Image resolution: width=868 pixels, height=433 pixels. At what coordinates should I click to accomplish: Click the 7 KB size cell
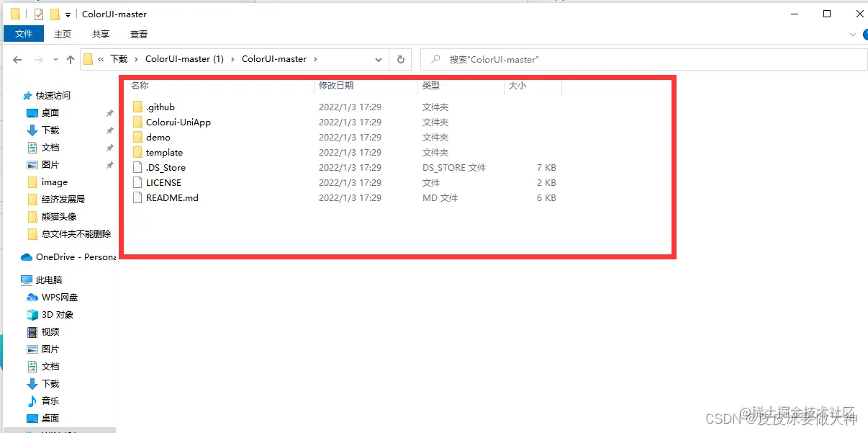tap(546, 168)
